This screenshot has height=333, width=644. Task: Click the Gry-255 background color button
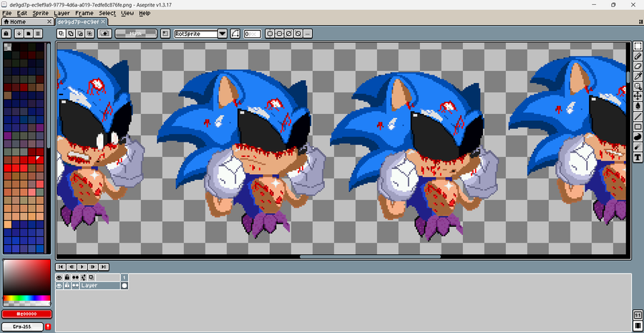click(23, 327)
